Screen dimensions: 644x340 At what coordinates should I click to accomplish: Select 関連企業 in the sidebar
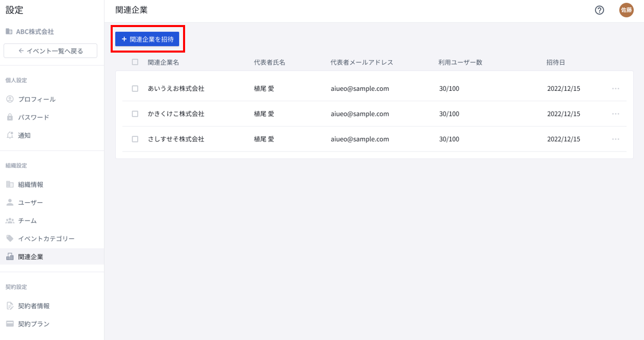point(52,257)
